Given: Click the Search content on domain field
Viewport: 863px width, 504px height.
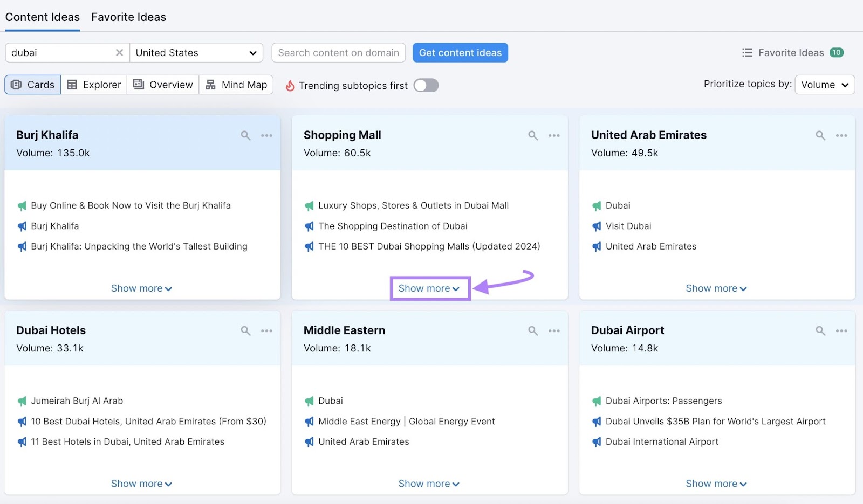Looking at the screenshot, I should (x=338, y=53).
